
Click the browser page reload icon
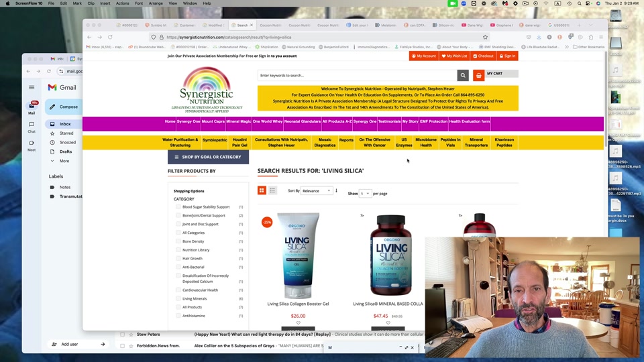click(x=110, y=38)
